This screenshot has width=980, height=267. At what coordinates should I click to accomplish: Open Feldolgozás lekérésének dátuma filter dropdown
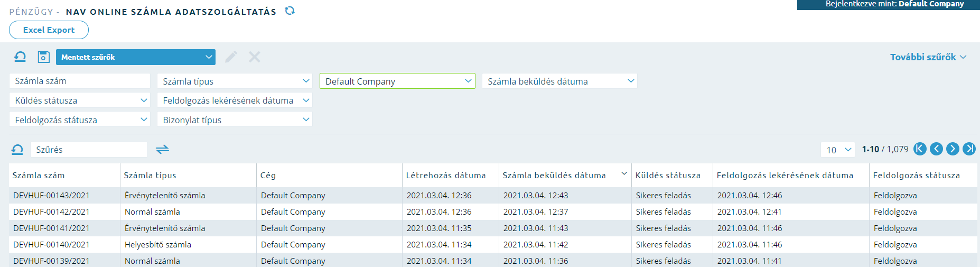[235, 100]
